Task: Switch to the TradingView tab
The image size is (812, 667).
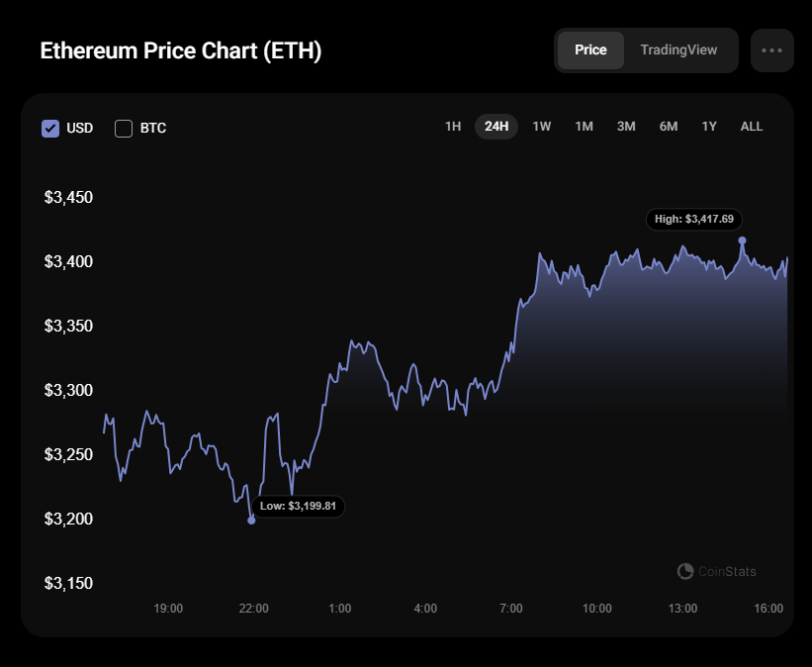Action: coord(678,49)
